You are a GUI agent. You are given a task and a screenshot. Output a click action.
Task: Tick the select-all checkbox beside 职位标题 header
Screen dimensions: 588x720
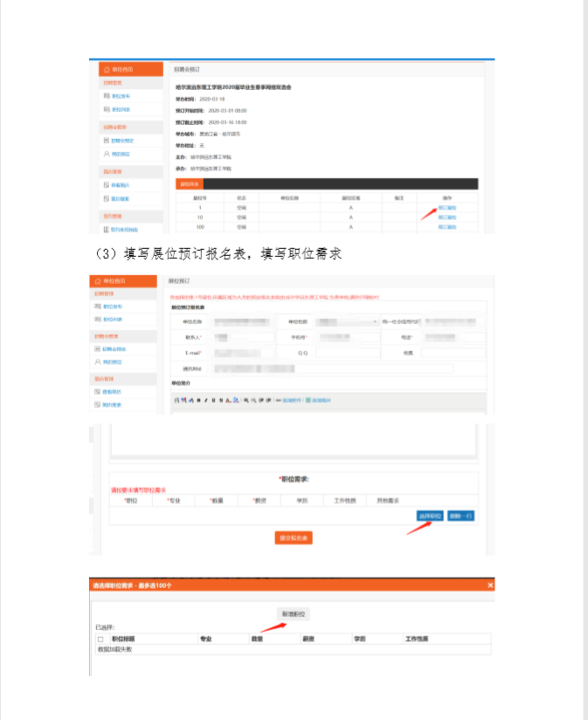(100, 640)
